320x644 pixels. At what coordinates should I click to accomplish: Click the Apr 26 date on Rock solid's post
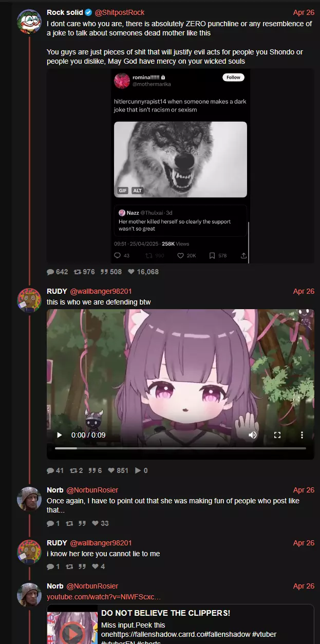pyautogui.click(x=304, y=12)
